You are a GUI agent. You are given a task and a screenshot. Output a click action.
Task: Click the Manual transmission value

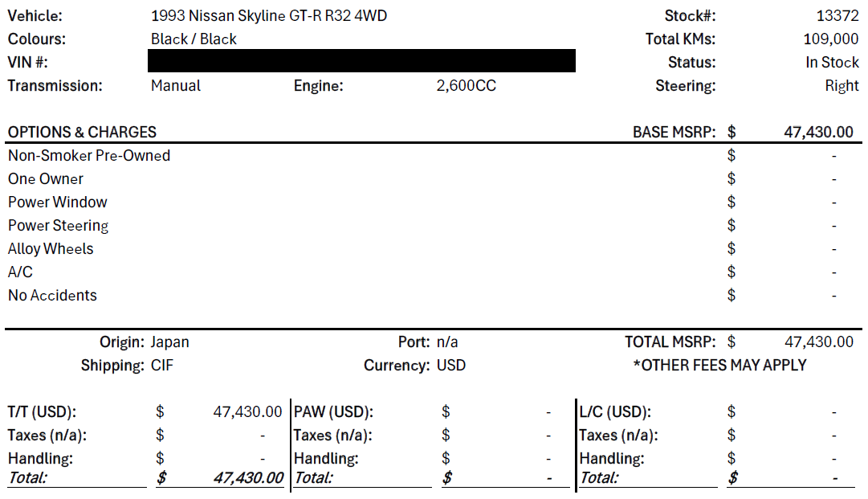point(176,86)
